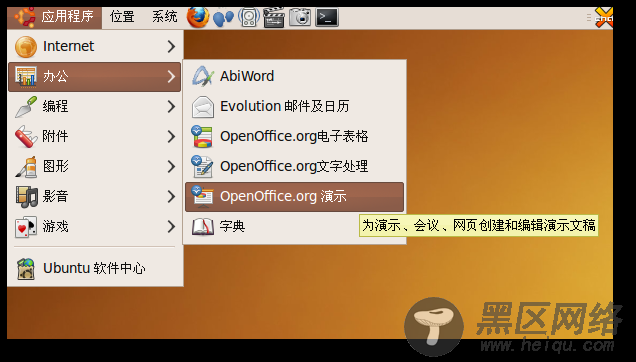Select the 办公 category label
The width and height of the screenshot is (636, 362).
click(56, 76)
